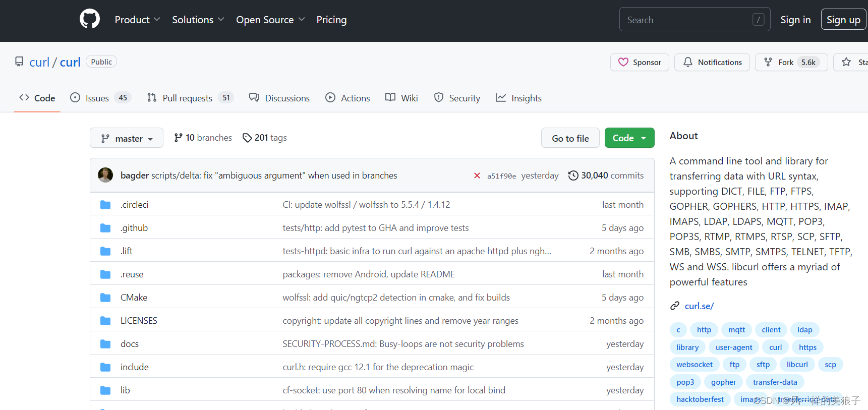
Task: Expand the Open Source menu
Action: (x=270, y=20)
